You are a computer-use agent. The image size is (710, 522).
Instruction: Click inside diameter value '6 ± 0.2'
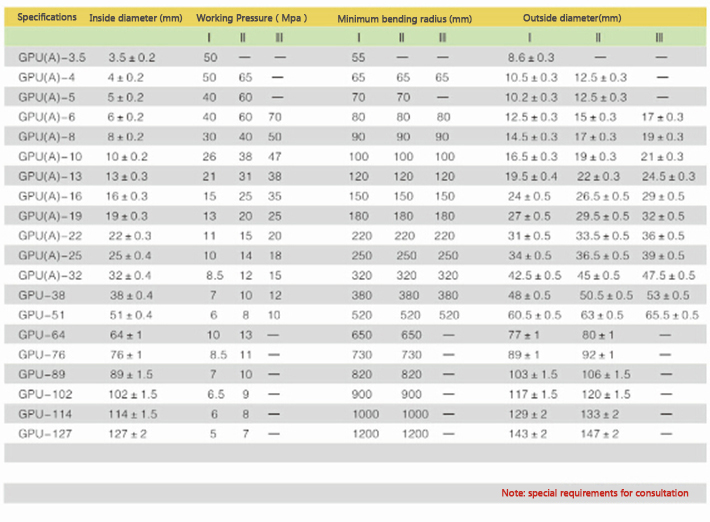125,117
